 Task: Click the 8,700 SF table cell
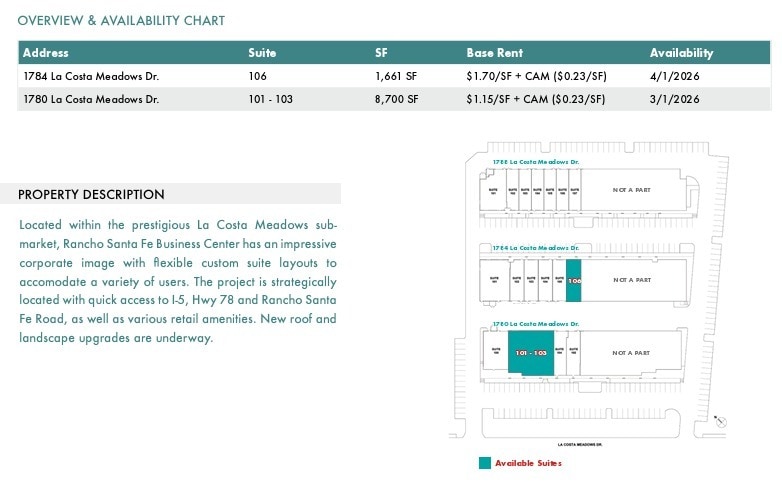(x=396, y=99)
